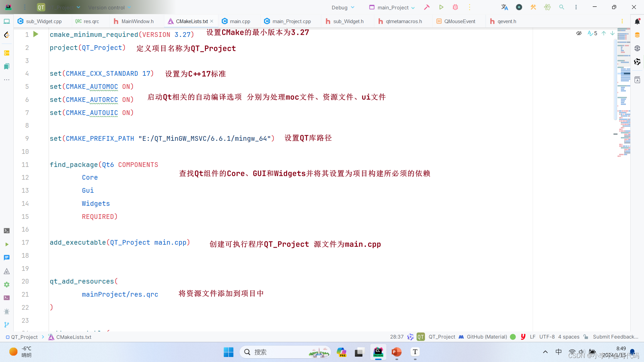
Task: Go to next highlighted error arrow
Action: point(612,33)
